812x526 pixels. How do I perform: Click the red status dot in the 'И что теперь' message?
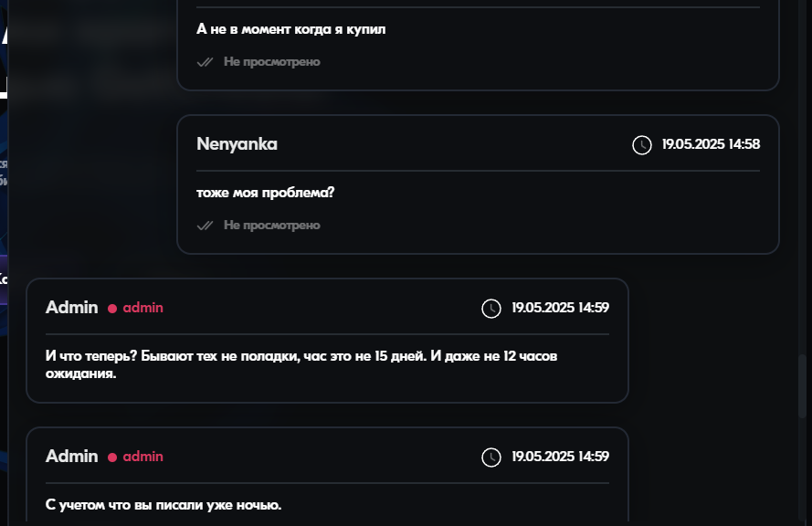point(112,309)
